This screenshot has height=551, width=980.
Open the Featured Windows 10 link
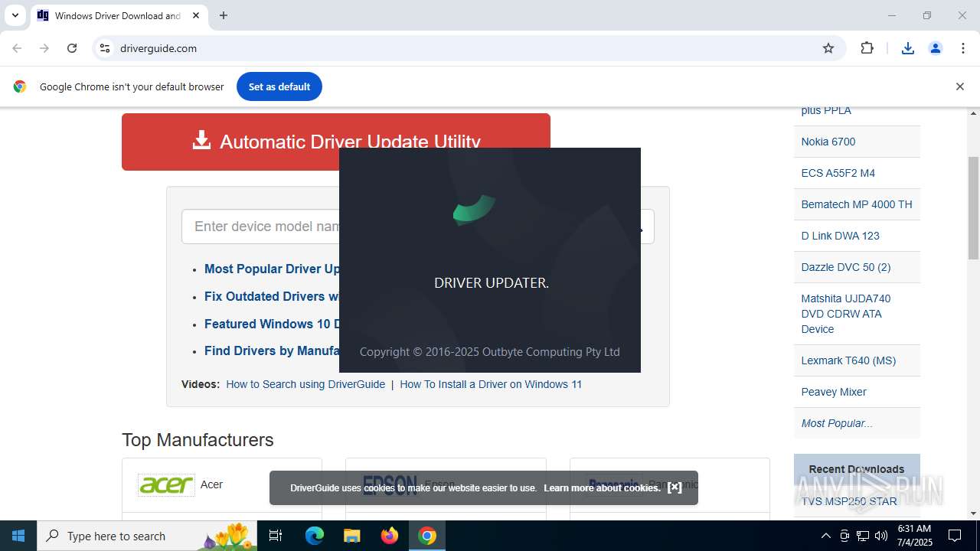click(272, 324)
